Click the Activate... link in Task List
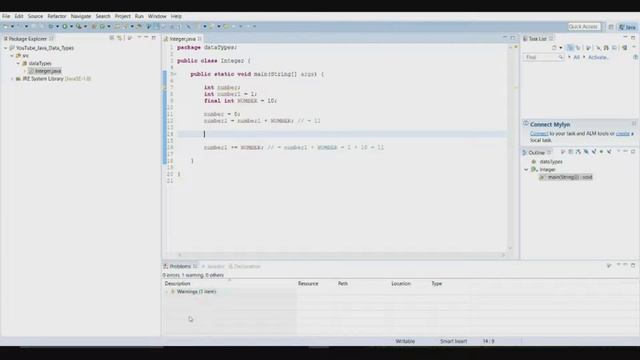Viewport: 640px width, 360px height. click(x=598, y=58)
